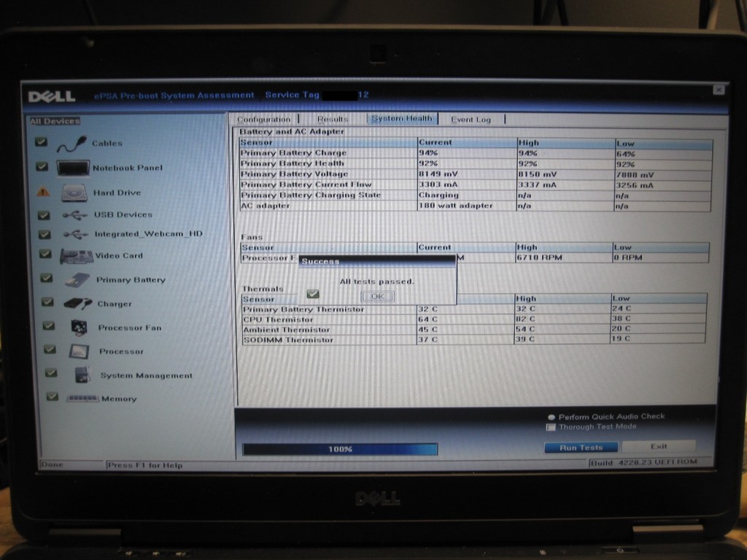Select the Primary Battery icon
Image resolution: width=747 pixels, height=560 pixels.
pos(77,280)
